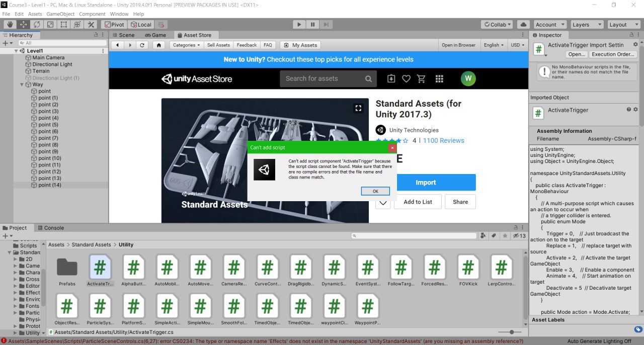Open the Categories dropdown

186,45
